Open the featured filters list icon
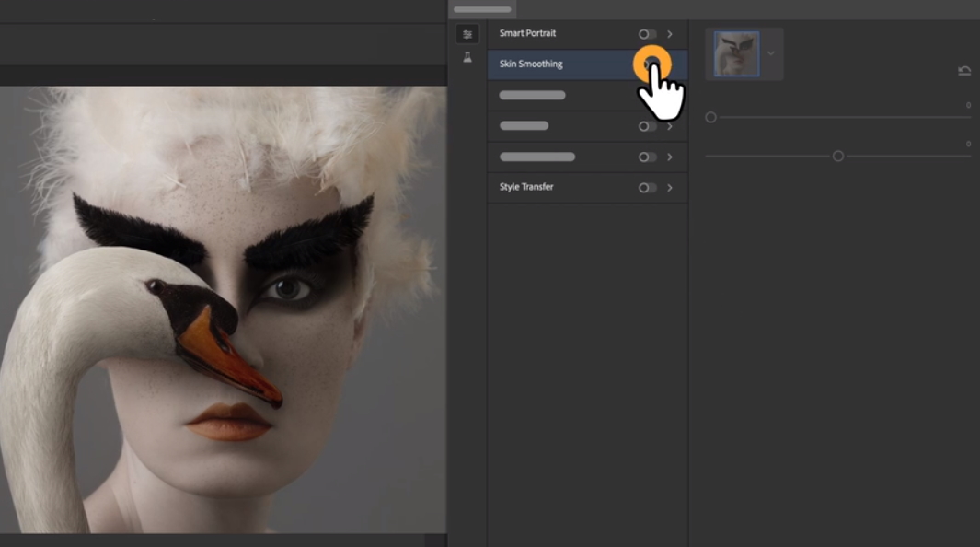The width and height of the screenshot is (980, 547). (x=467, y=34)
